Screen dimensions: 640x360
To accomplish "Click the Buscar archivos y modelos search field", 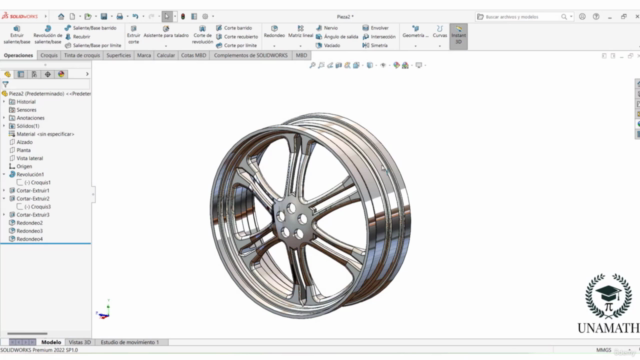I will [524, 17].
